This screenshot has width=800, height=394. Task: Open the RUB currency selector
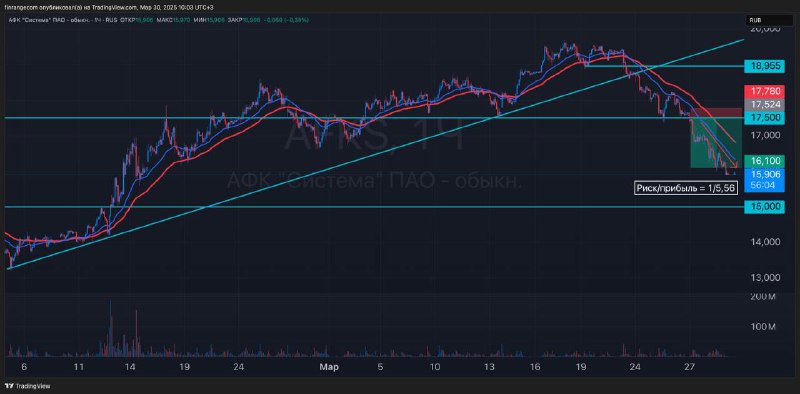pyautogui.click(x=762, y=21)
